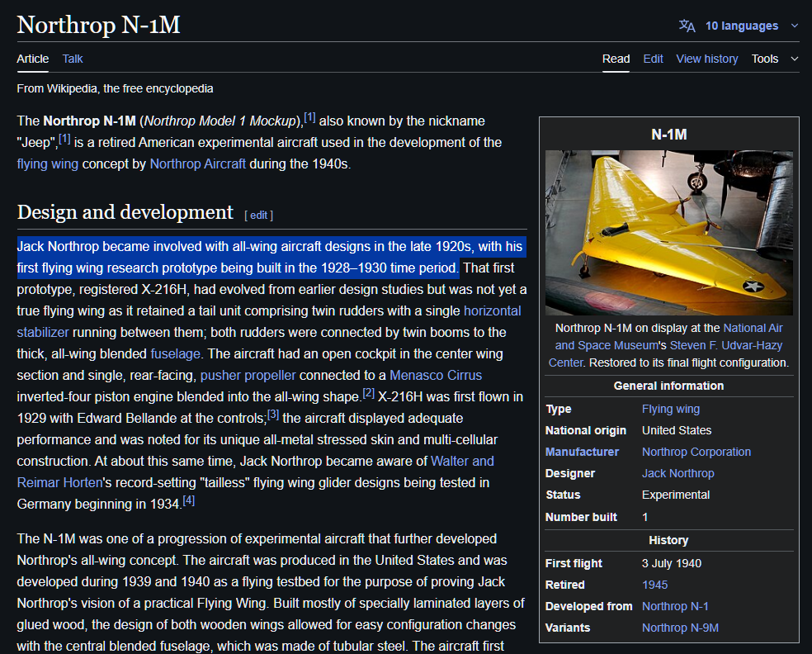Jump to citation 3 reference
Viewport: 812px width, 654px height.
273,415
